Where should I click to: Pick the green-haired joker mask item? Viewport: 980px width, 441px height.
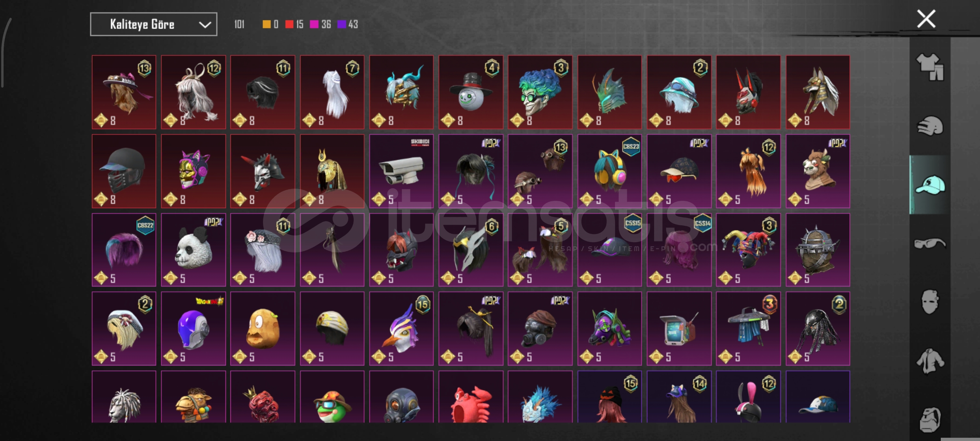click(x=540, y=92)
